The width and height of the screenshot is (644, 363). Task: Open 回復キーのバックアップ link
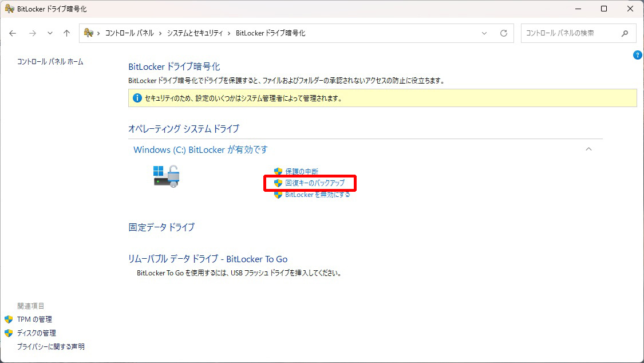[315, 183]
